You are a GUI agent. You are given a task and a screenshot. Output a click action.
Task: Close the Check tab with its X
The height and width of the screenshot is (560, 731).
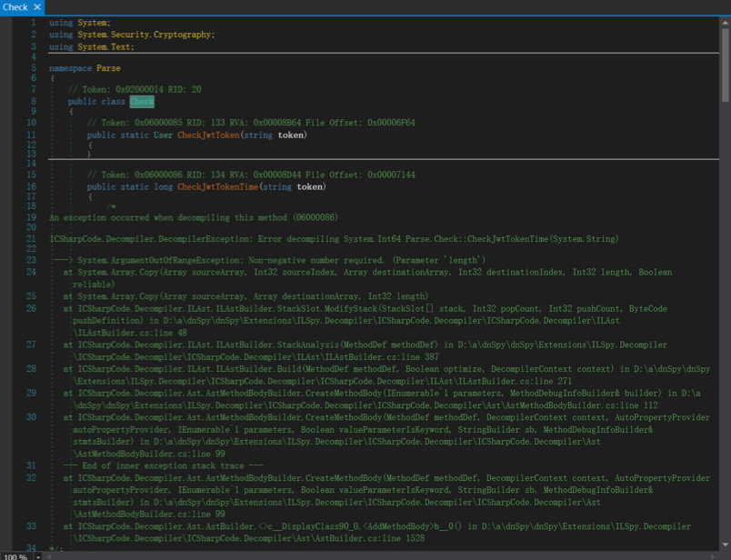tap(37, 7)
